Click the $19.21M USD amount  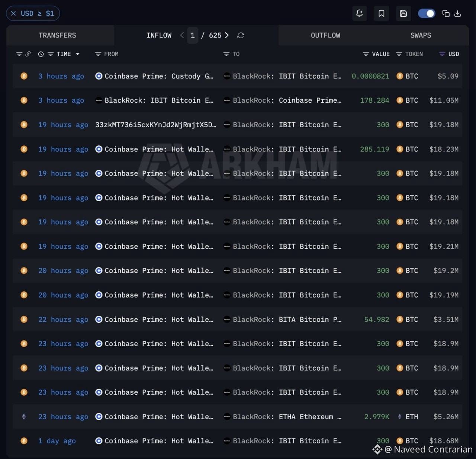click(x=444, y=246)
